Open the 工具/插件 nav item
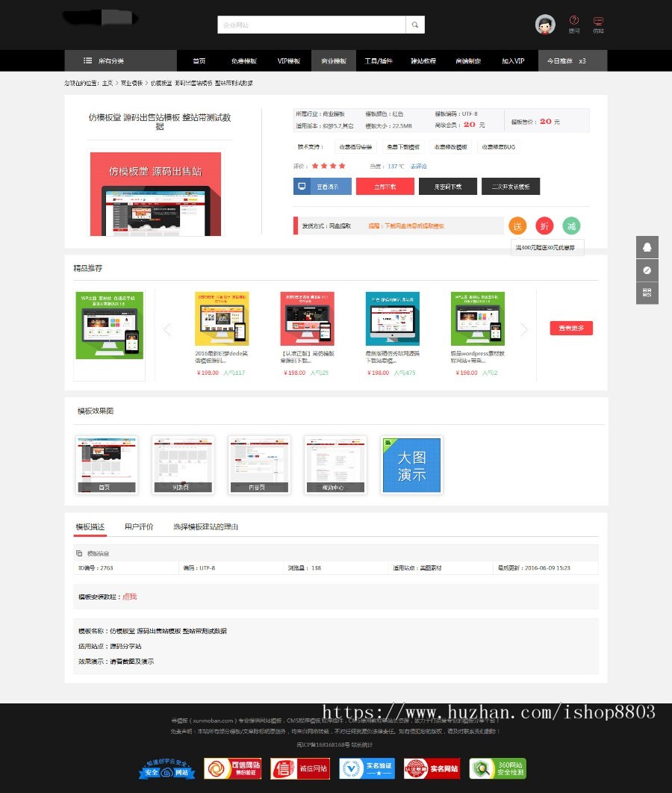This screenshot has height=793, width=672. pos(379,60)
